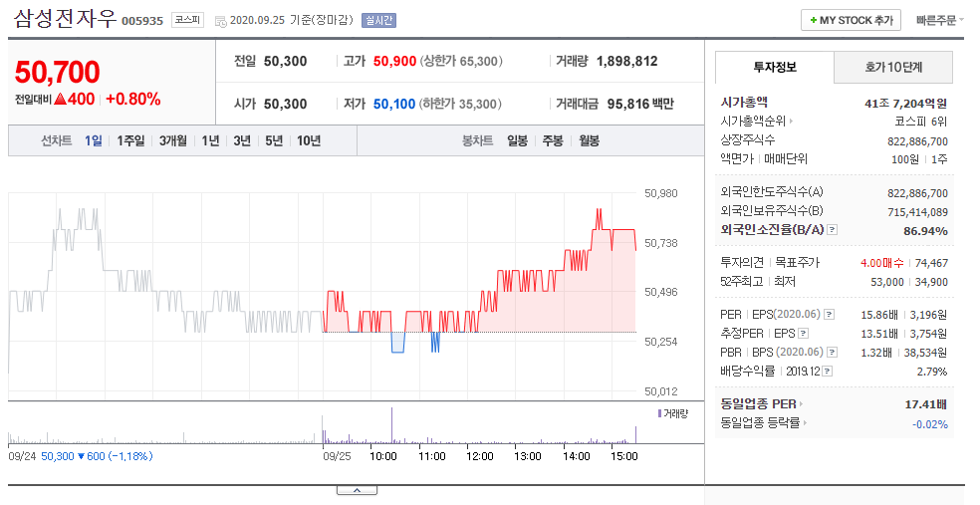Click the 4.00매수 investment opinion
The image size is (980, 505).
pyautogui.click(x=881, y=263)
